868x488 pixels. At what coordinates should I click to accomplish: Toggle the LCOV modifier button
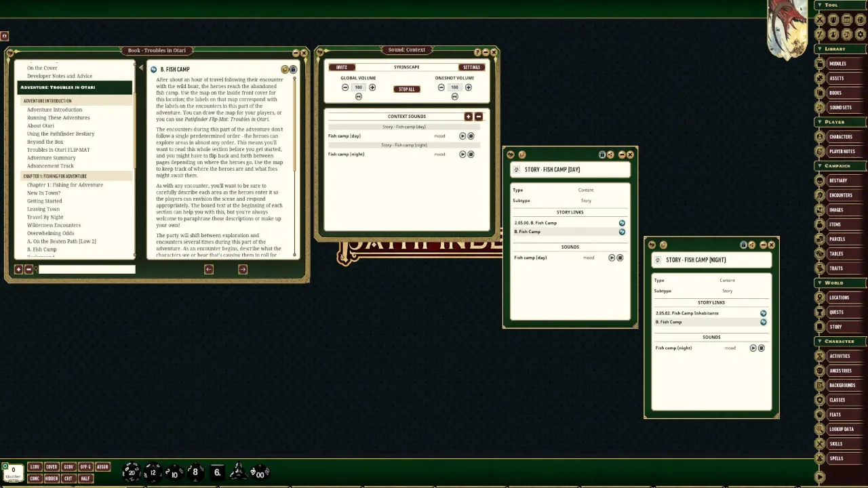pyautogui.click(x=35, y=467)
